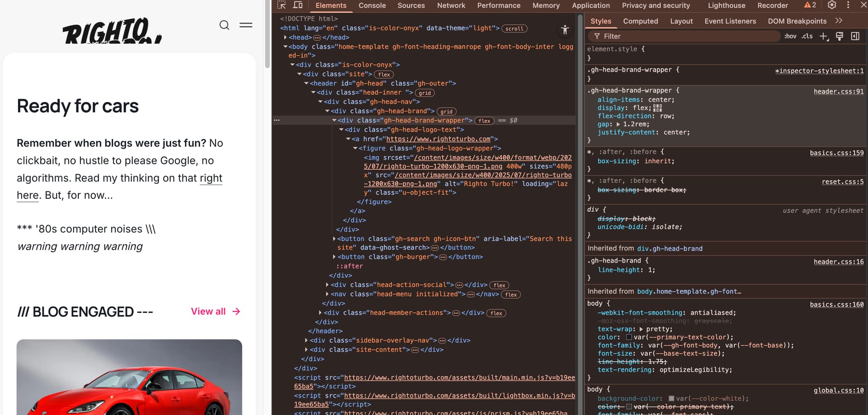Click the red car post thumbnail
This screenshot has height=415, width=868.
[129, 377]
